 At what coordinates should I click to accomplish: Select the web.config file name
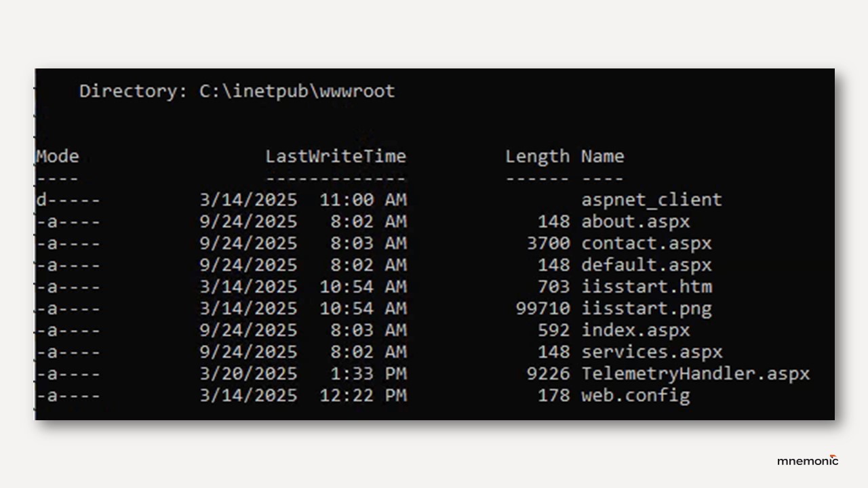635,395
